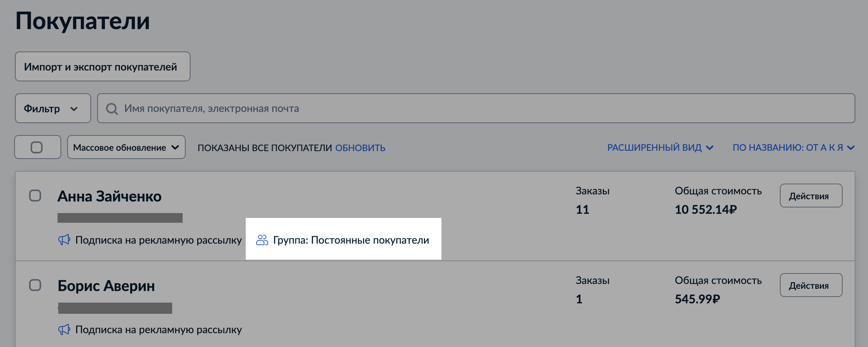Click the megaphone icon under Борис Аверин
Image resolution: width=868 pixels, height=347 pixels.
tap(64, 329)
